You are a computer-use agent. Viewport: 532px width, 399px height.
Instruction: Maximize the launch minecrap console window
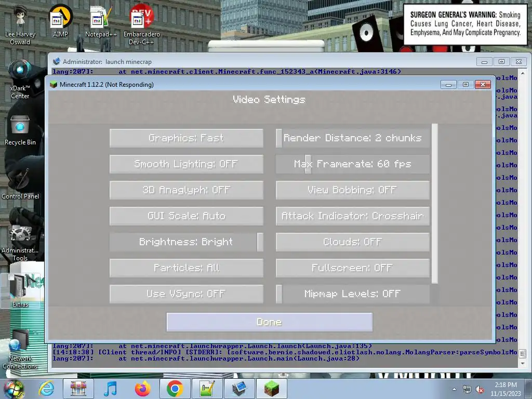tap(501, 62)
